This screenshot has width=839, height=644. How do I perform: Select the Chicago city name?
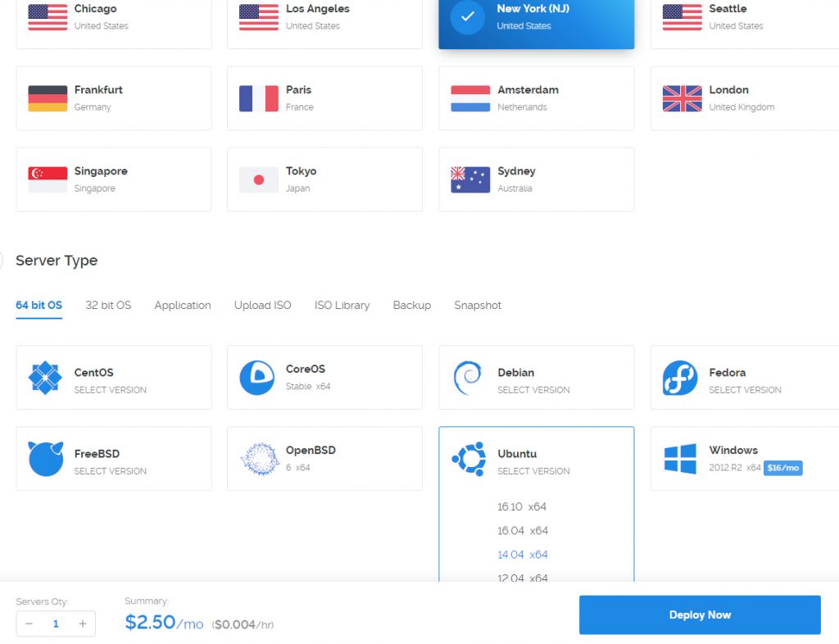tap(95, 8)
